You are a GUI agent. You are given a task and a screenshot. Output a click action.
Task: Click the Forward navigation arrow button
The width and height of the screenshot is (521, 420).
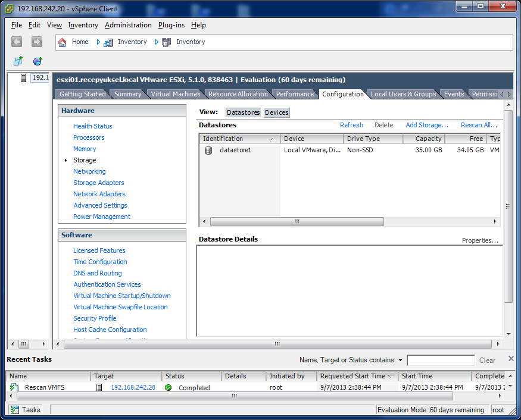coord(37,42)
